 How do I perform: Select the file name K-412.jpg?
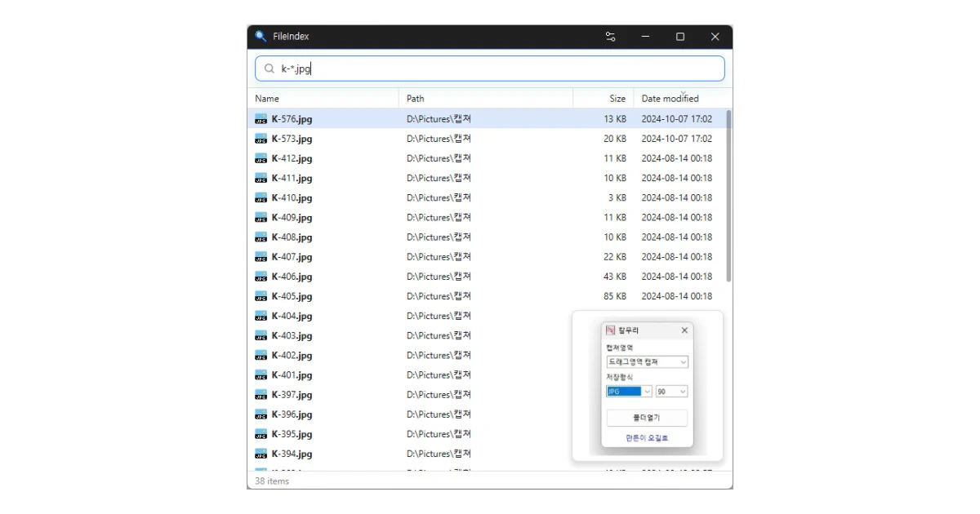pos(292,158)
